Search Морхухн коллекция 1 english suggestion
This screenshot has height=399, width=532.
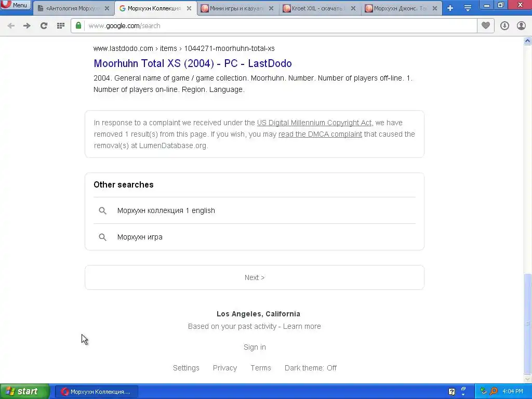(x=255, y=210)
